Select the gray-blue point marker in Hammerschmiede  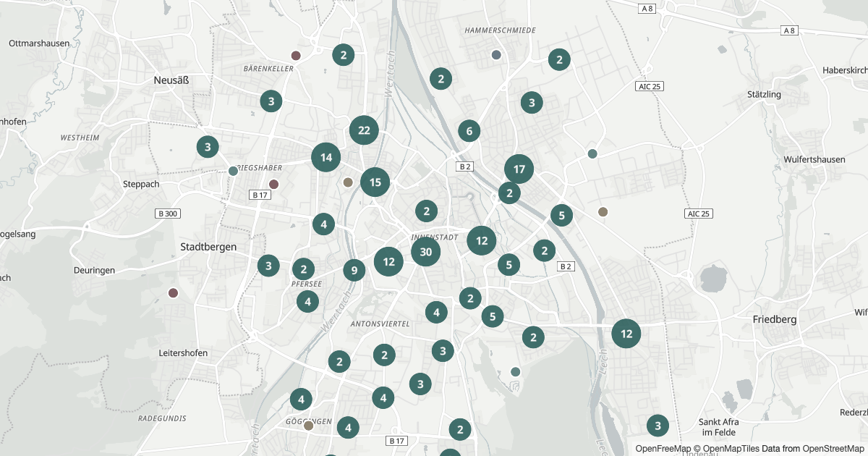[x=496, y=55]
